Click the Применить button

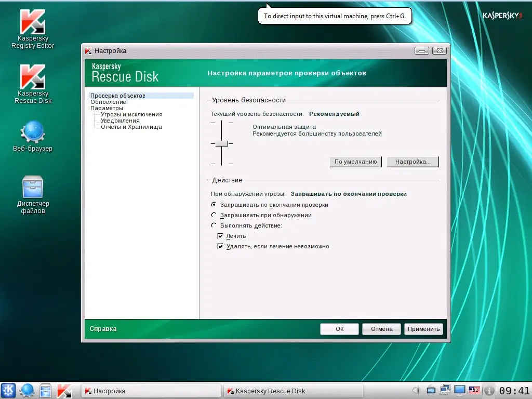point(423,329)
